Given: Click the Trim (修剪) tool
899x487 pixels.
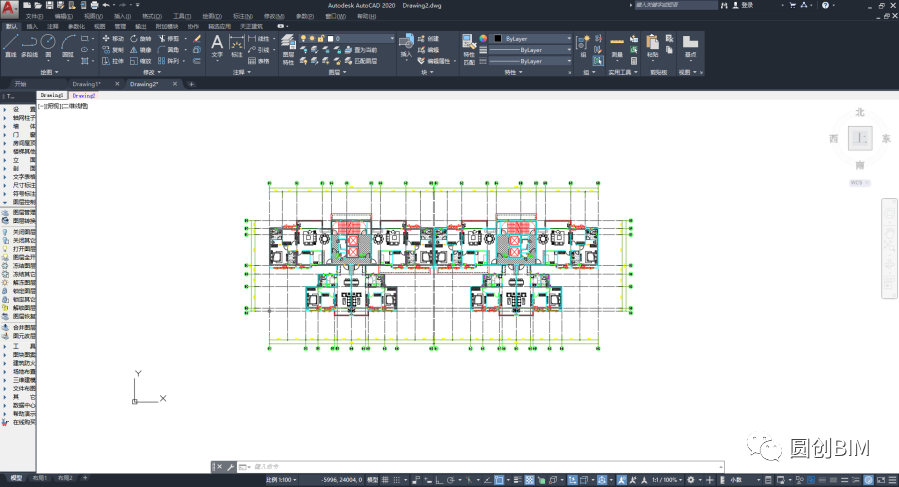Looking at the screenshot, I should (169, 38).
